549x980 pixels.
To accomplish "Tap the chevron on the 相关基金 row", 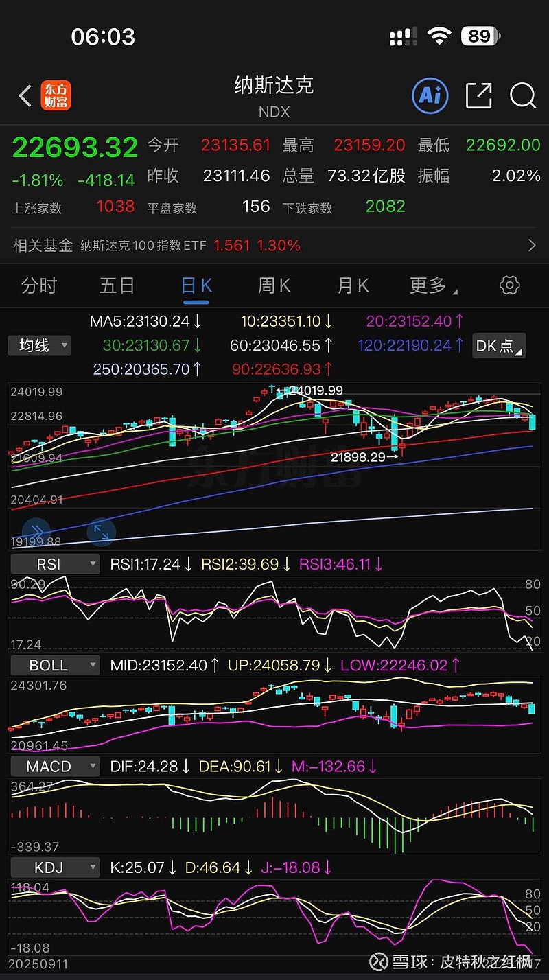I will 530,245.
